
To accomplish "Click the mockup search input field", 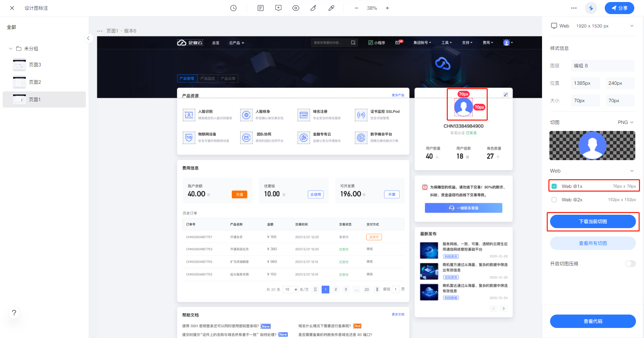I will click(334, 43).
